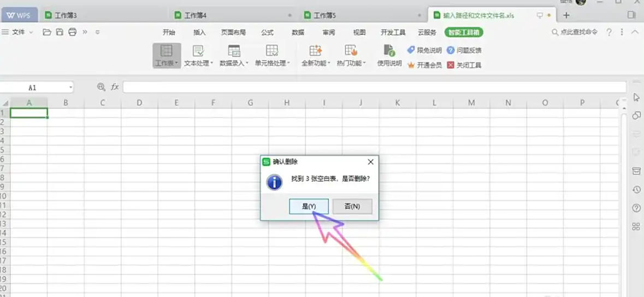Click the selection pointer icon in right sidebar
This screenshot has width=644, height=297.
pyautogui.click(x=636, y=97)
